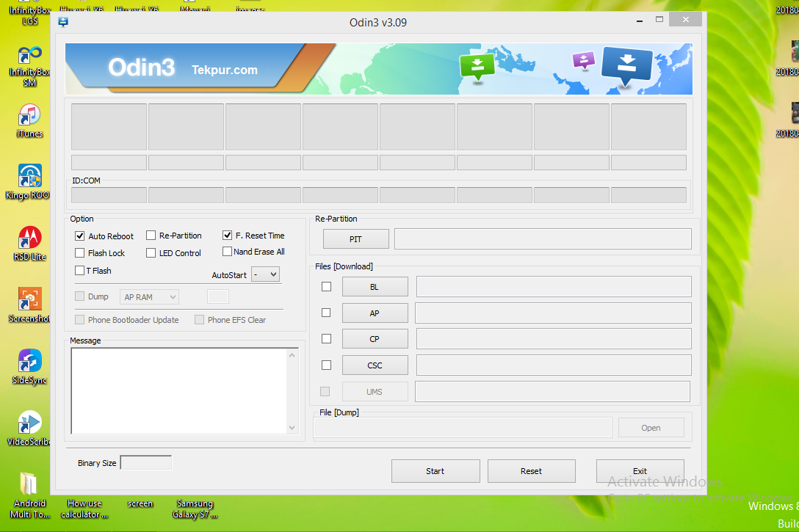Enable Flash Lock option

click(79, 252)
